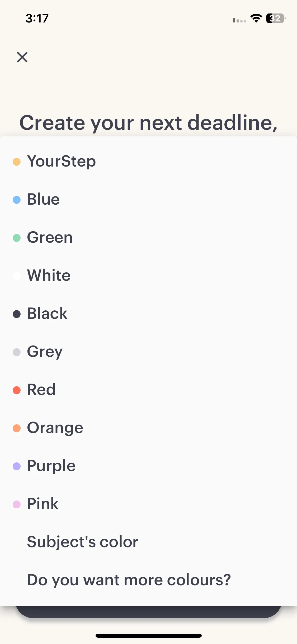Select White as the color
The height and width of the screenshot is (644, 297).
point(148,276)
